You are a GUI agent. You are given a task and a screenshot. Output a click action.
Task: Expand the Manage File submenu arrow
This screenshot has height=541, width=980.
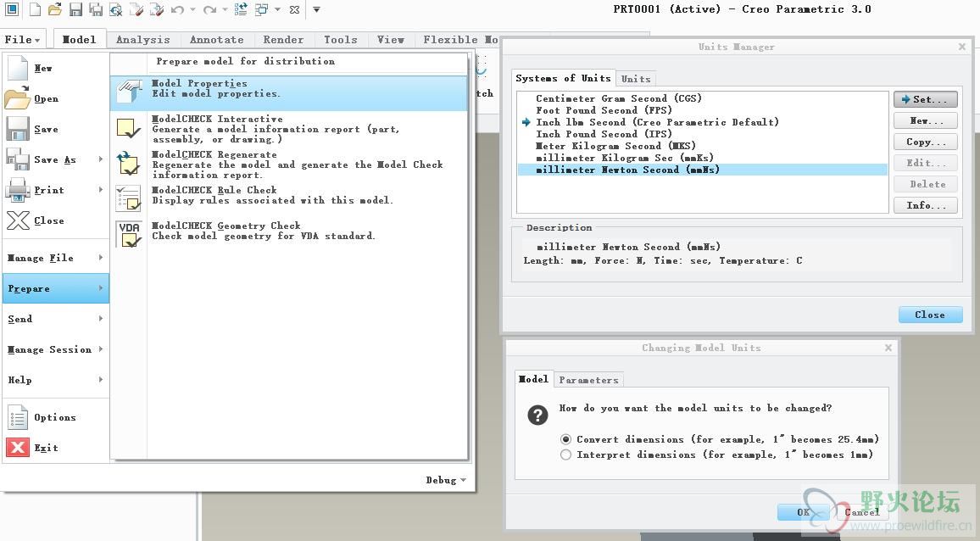(x=101, y=257)
